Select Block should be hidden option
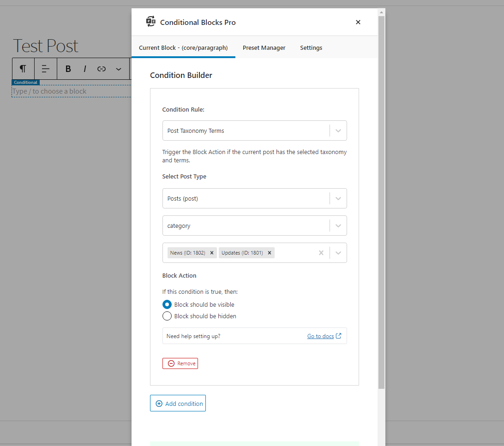 tap(167, 316)
